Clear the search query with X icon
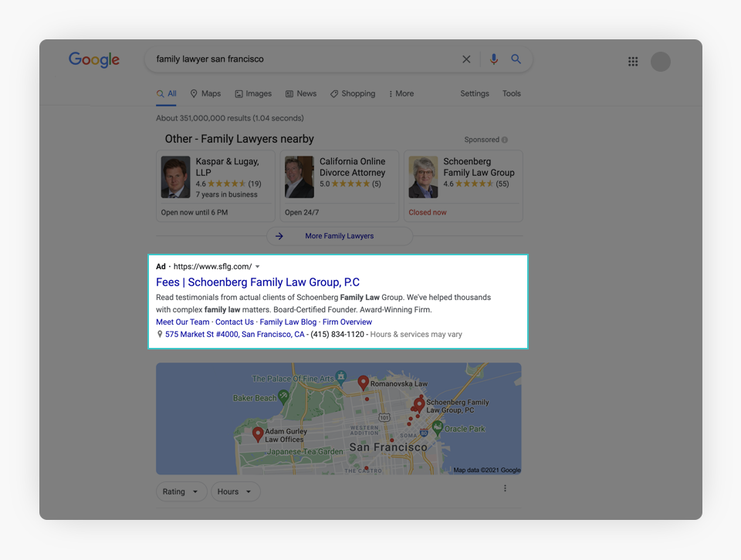 [x=466, y=59]
